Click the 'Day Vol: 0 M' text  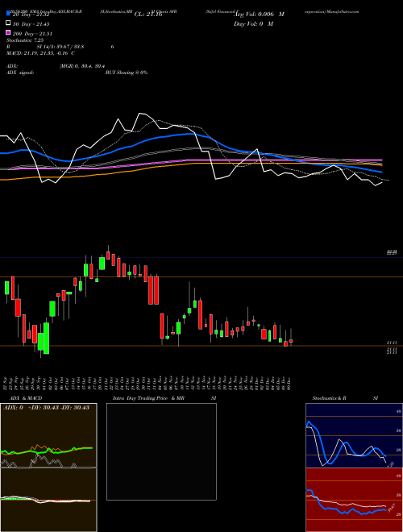coord(254,23)
